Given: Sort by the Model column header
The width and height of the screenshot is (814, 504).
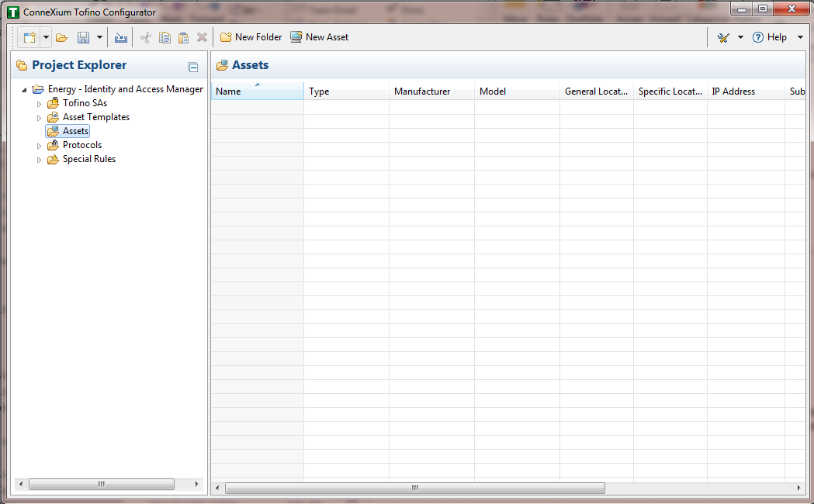Looking at the screenshot, I should [517, 91].
